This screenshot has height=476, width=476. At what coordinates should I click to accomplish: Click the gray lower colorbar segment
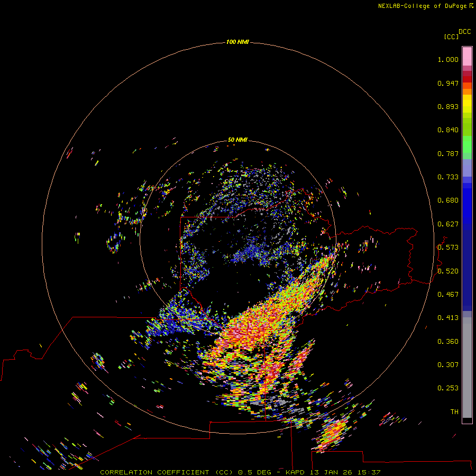[x=467, y=368]
